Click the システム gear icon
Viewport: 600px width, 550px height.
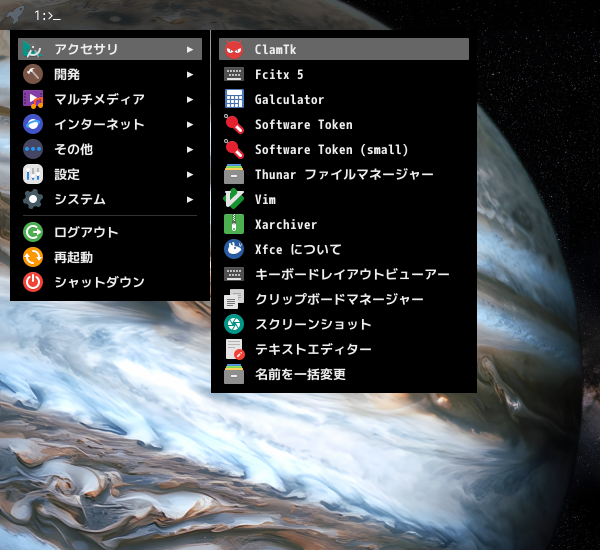pos(33,199)
